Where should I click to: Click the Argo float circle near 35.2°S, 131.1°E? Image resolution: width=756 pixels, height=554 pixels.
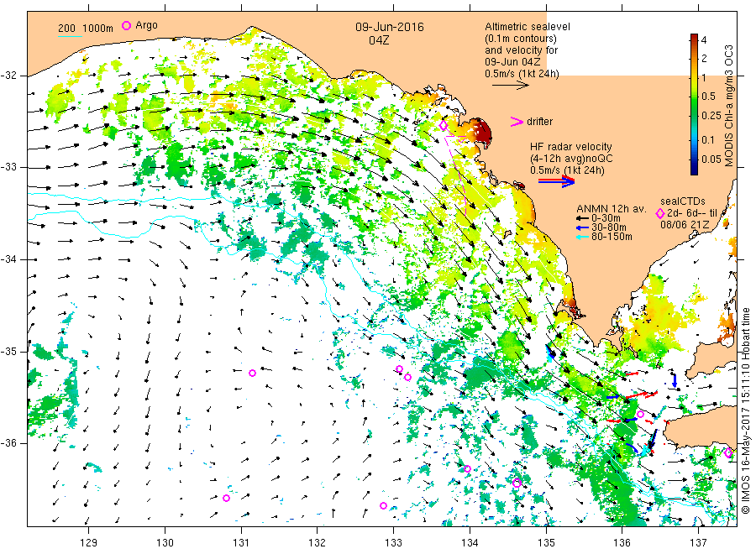(252, 373)
